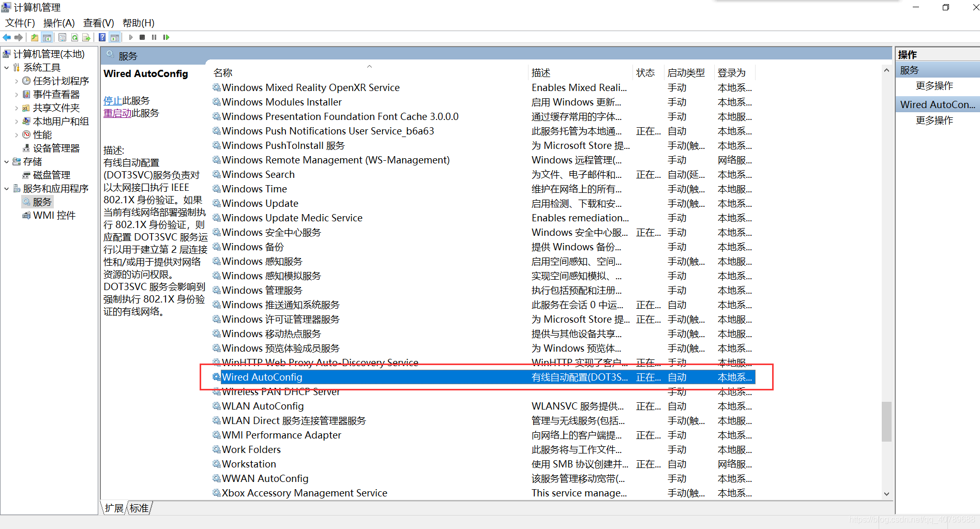Open Properties via the toolbar sheet icon

[62, 37]
